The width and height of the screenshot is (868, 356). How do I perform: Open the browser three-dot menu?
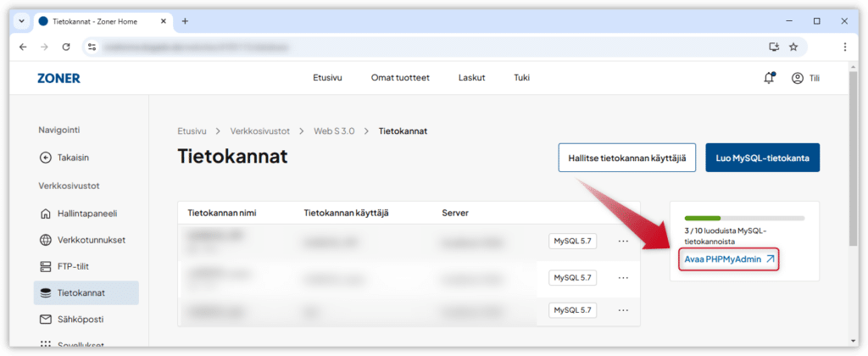pyautogui.click(x=845, y=47)
